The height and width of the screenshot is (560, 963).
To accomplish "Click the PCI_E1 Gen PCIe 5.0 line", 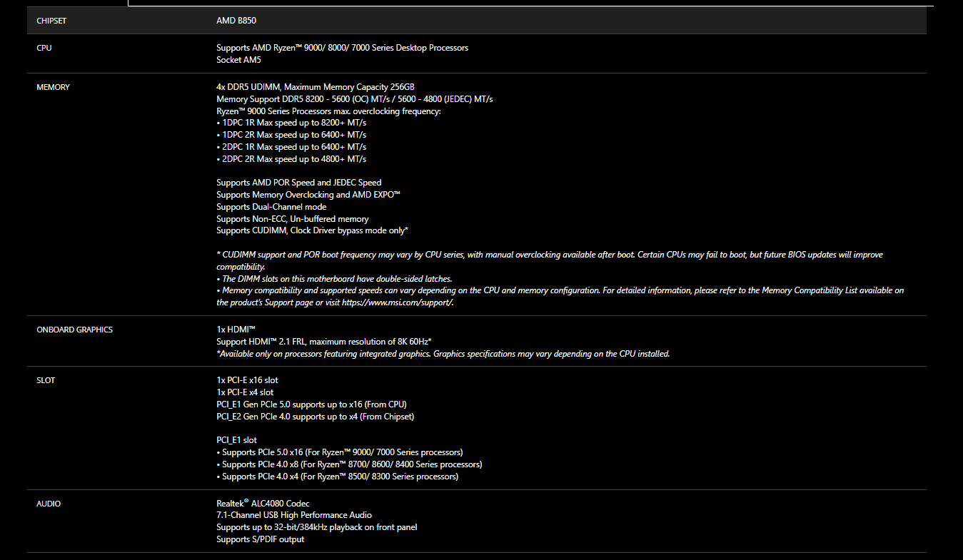I will click(311, 404).
